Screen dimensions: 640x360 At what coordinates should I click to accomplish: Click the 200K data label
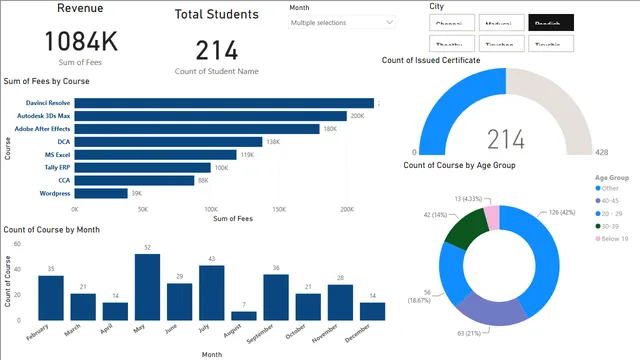coord(357,116)
